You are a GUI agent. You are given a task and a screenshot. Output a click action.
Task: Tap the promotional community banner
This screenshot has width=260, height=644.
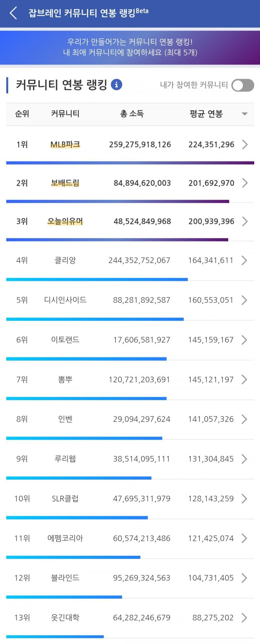(130, 47)
